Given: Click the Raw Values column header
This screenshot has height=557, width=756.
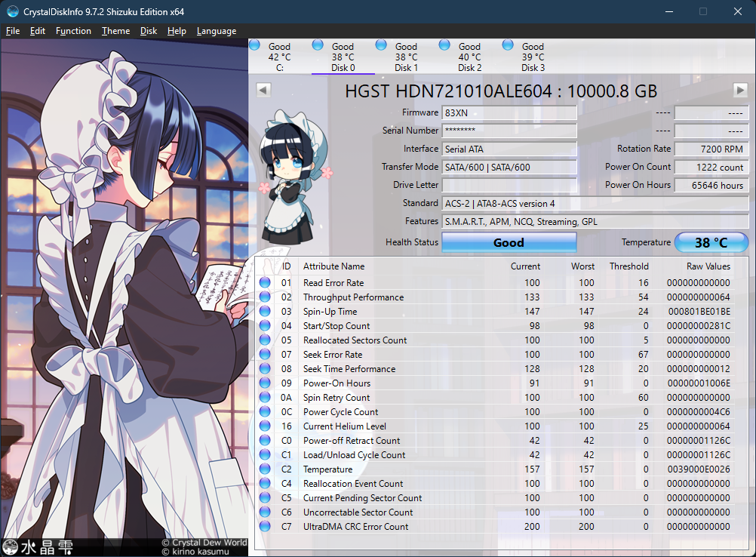Looking at the screenshot, I should pos(708,266).
